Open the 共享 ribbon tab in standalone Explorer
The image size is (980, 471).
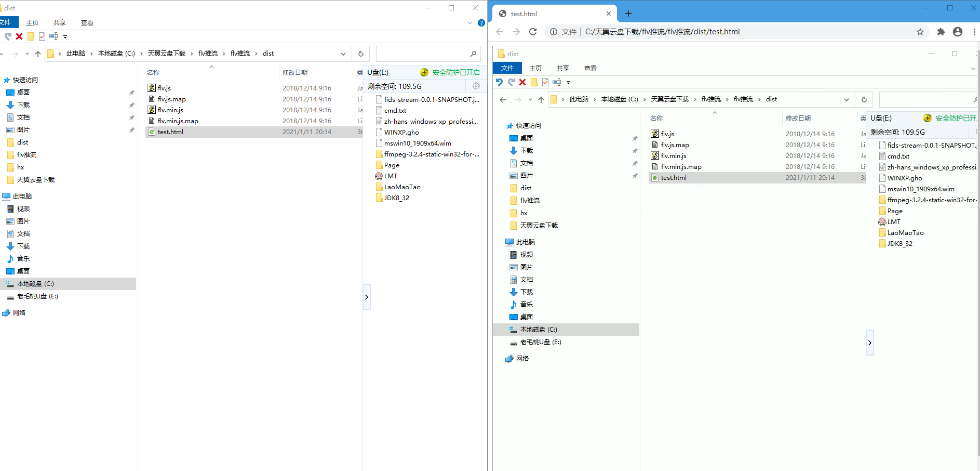(x=60, y=23)
